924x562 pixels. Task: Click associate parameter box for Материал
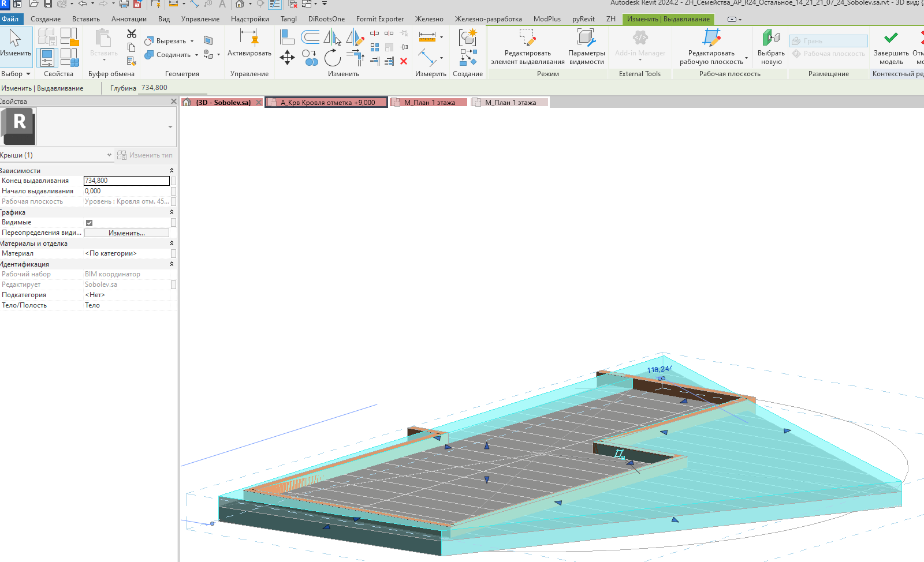[x=173, y=253]
